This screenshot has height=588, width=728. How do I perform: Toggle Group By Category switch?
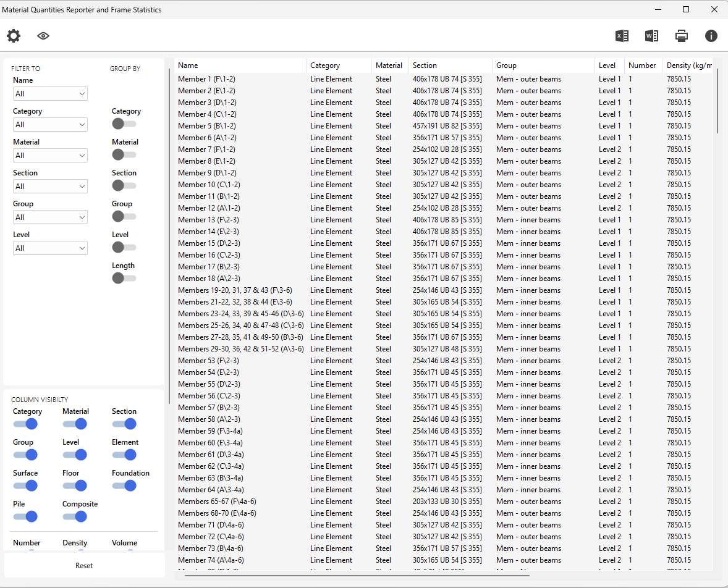coord(124,124)
